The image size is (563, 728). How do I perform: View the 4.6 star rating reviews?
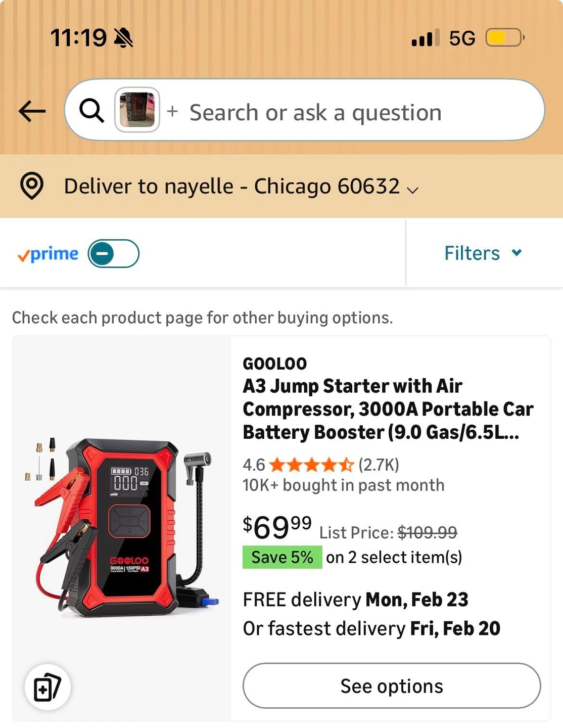point(311,464)
